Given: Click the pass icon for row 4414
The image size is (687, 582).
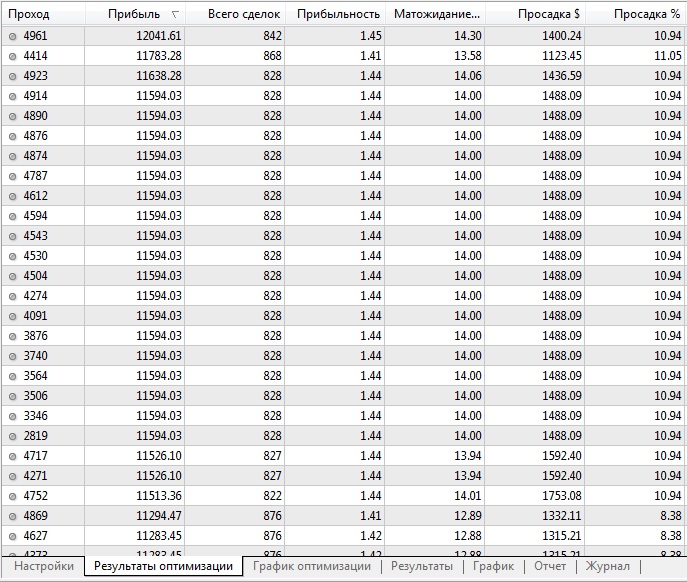Looking at the screenshot, I should 13,56.
